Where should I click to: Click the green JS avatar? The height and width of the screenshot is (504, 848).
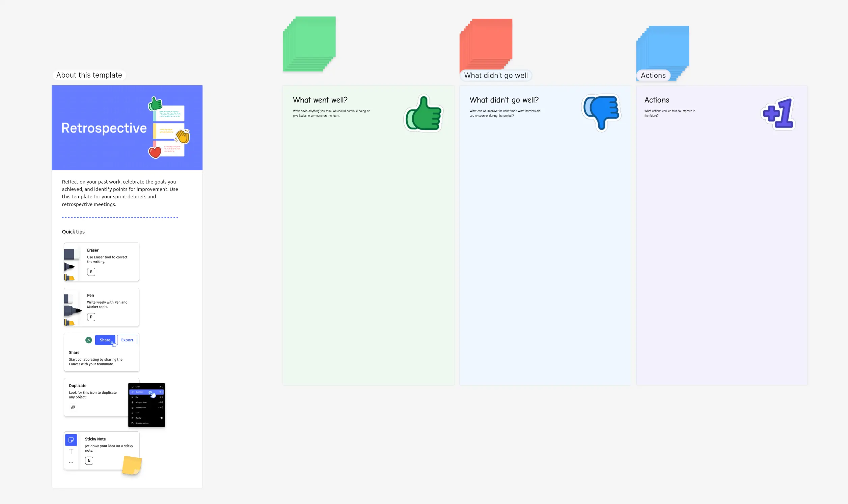(89, 340)
